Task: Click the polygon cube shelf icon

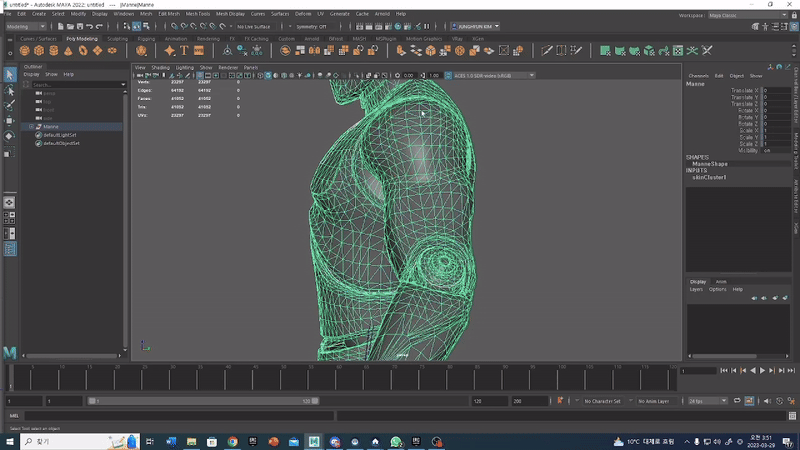Action: pos(41,50)
